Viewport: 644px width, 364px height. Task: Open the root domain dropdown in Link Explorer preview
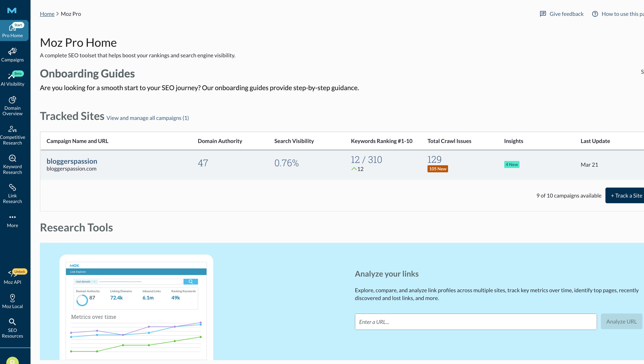click(85, 281)
